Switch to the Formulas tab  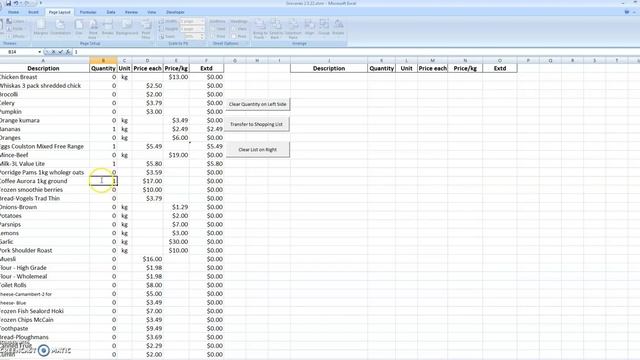pyautogui.click(x=88, y=12)
